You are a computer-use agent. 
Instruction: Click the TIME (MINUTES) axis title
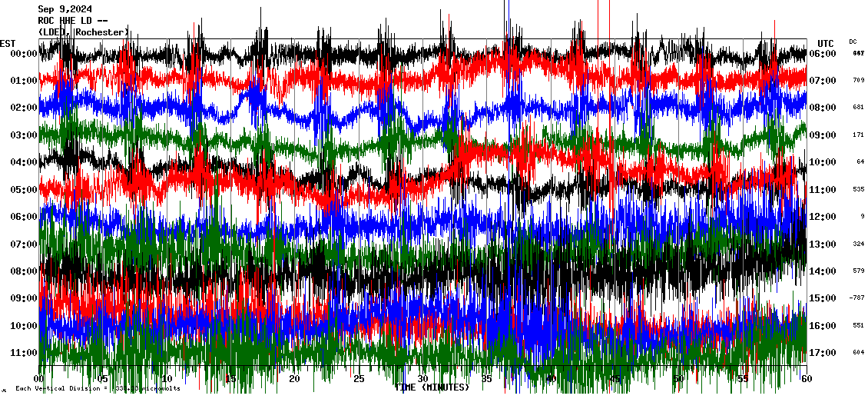[431, 387]
